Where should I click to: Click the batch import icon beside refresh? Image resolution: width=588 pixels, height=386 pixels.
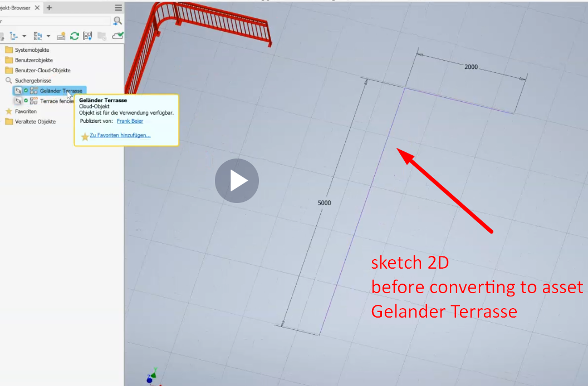pyautogui.click(x=87, y=36)
